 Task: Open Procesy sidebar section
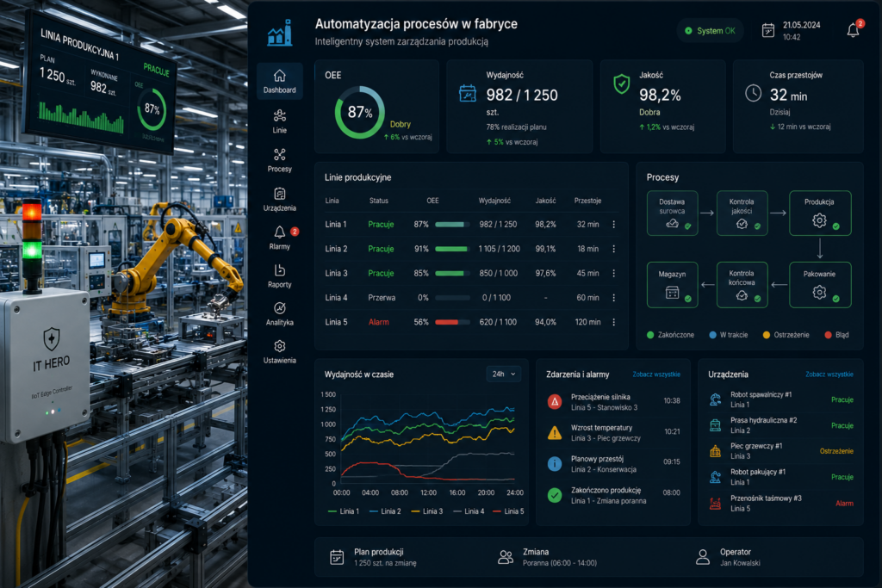280,160
